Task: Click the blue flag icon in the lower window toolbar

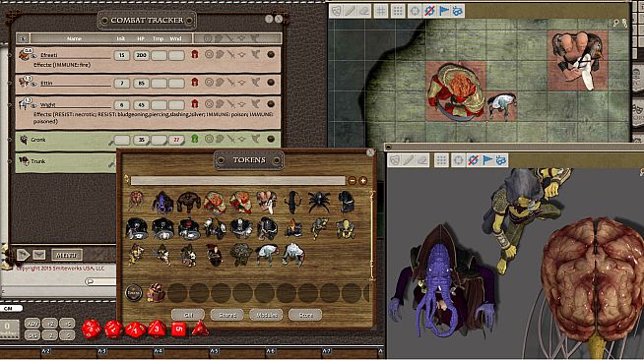Action: click(x=487, y=160)
